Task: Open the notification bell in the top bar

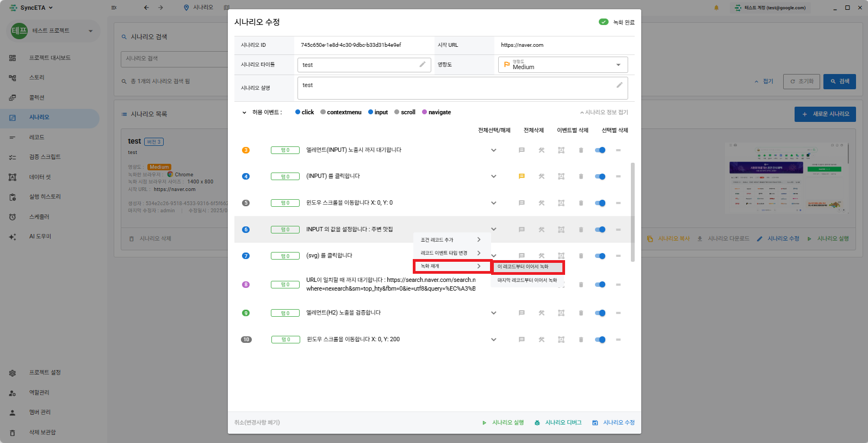Action: [x=716, y=8]
